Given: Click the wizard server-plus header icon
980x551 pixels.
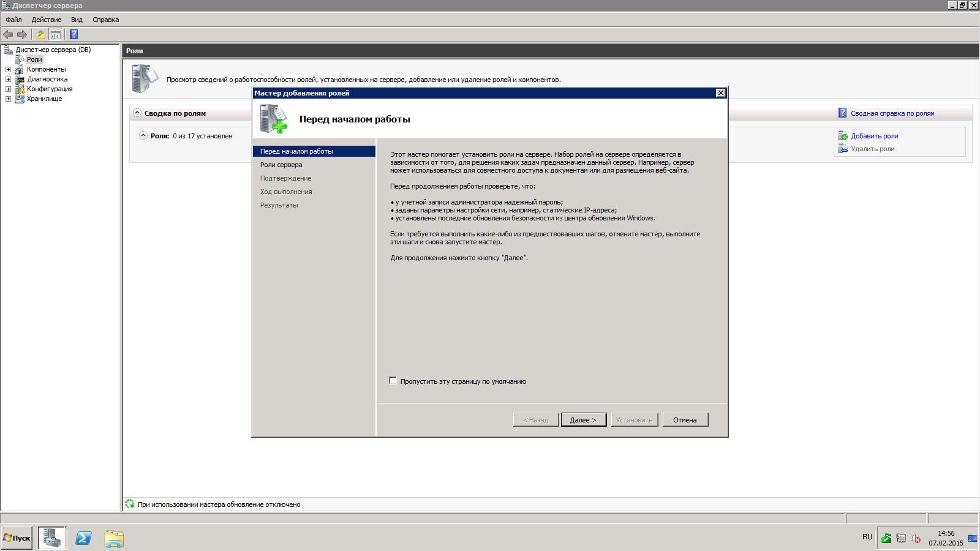Looking at the screenshot, I should (x=273, y=119).
